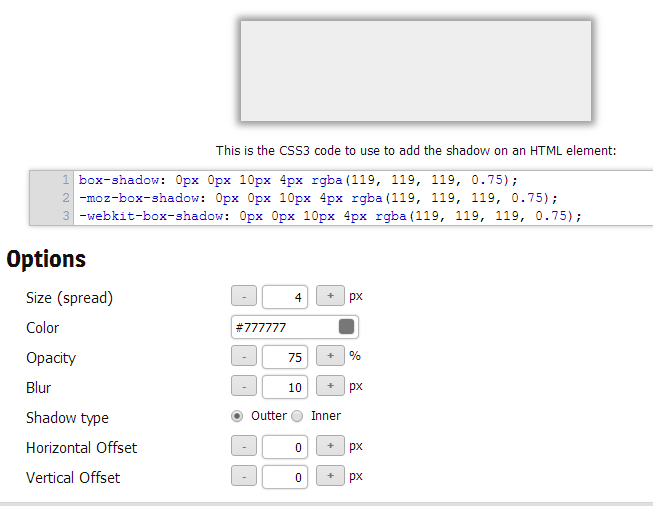The height and width of the screenshot is (506, 653).
Task: Increase Size (spread) with plus button
Action: click(330, 296)
